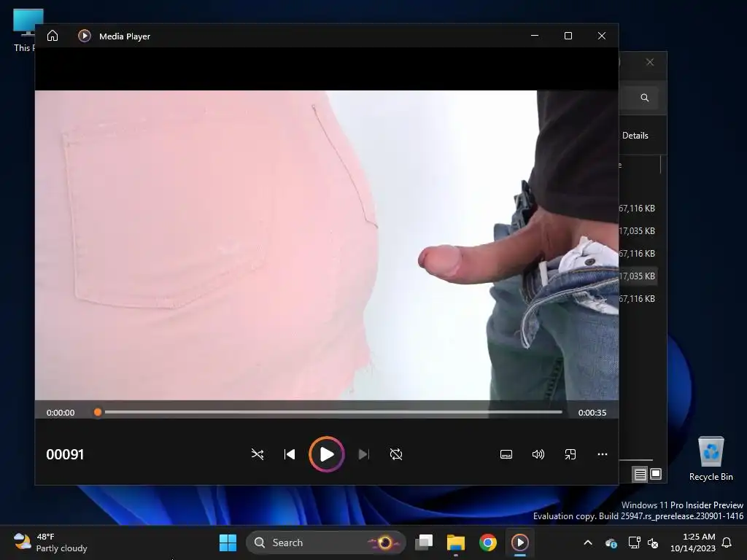Image resolution: width=747 pixels, height=560 pixels.
Task: Toggle repeat mode in Media Player
Action: click(396, 454)
